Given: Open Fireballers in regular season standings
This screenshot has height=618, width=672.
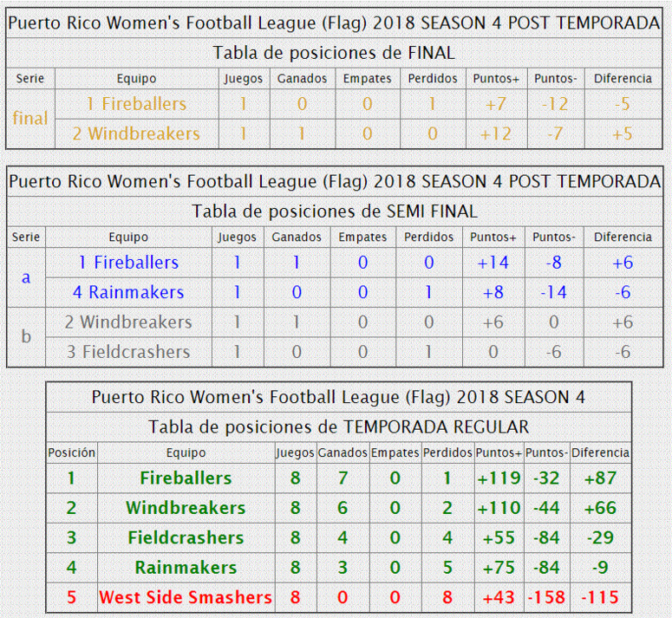Looking at the screenshot, I should point(186,478).
